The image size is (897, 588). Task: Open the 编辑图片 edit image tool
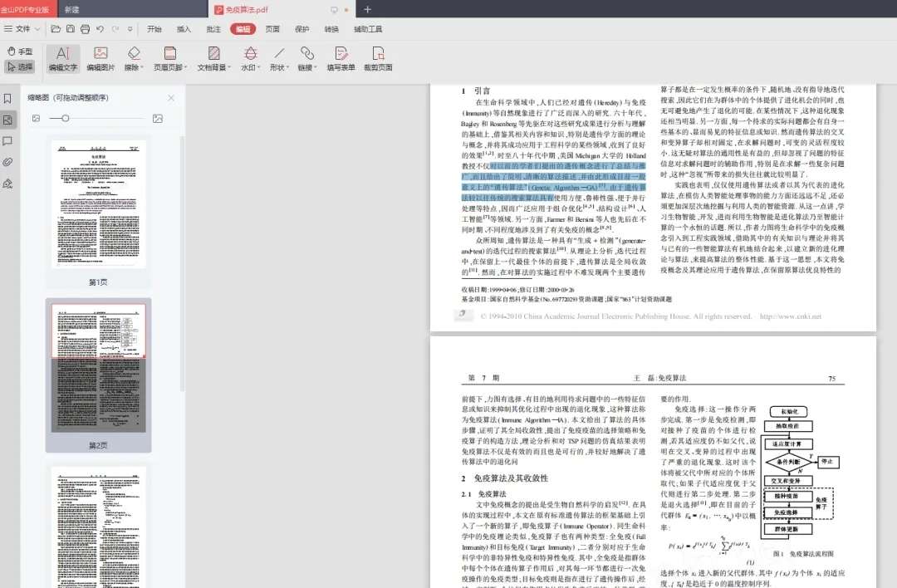[x=100, y=59]
